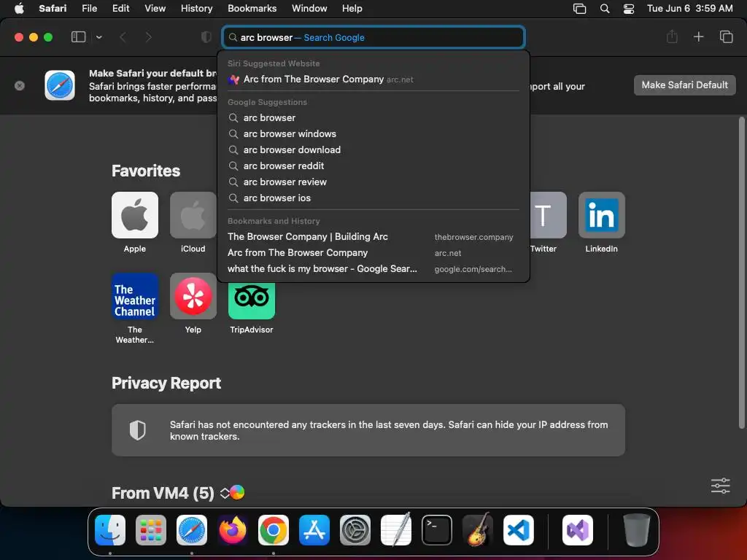
Task: Select 'arc browser download' suggestion
Action: (x=373, y=150)
